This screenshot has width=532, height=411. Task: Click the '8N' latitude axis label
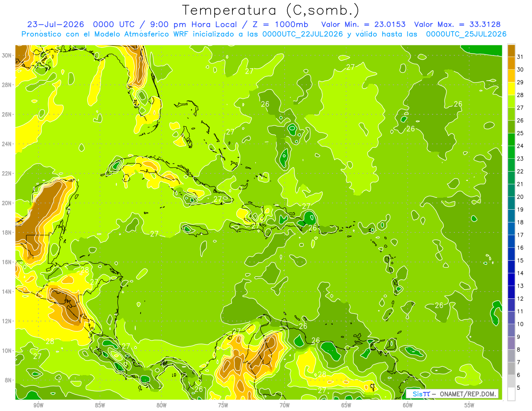tap(8, 380)
